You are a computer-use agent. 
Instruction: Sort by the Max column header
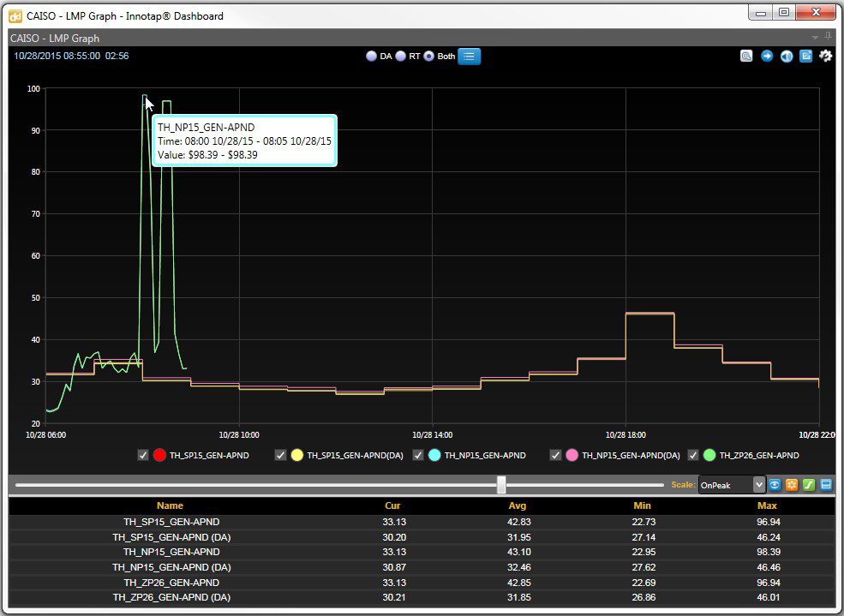(767, 505)
